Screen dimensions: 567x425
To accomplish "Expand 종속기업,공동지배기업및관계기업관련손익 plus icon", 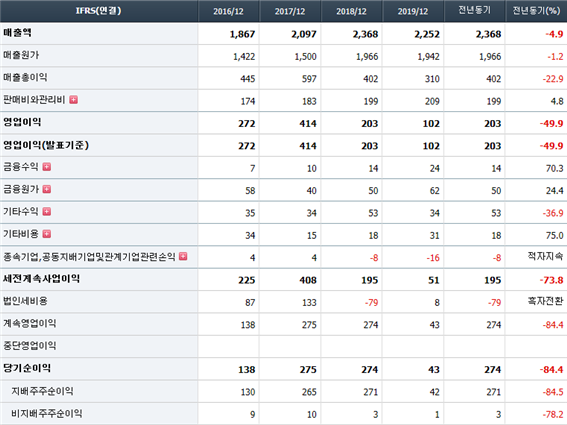I will point(183,256).
